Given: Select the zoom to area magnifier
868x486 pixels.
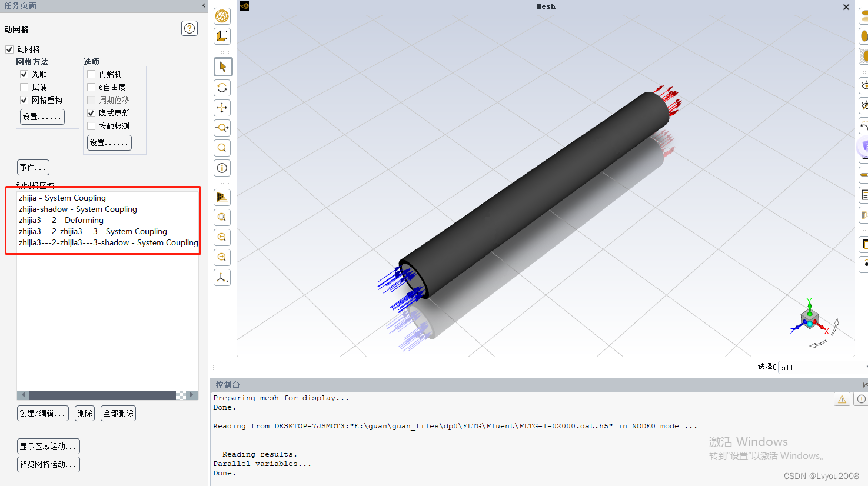Looking at the screenshot, I should [x=222, y=148].
